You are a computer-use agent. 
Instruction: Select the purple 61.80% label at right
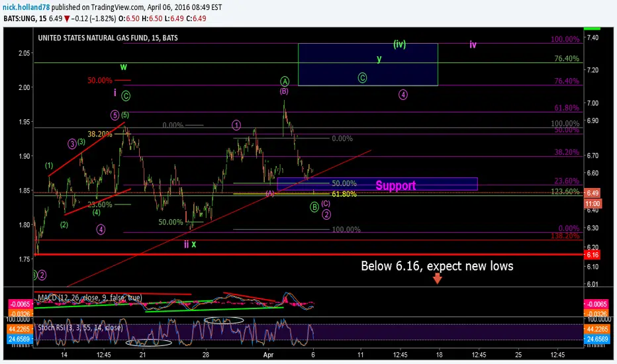pyautogui.click(x=567, y=108)
